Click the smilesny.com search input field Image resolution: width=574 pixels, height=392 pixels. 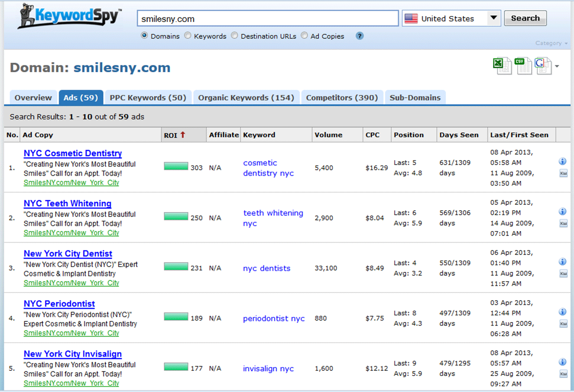pyautogui.click(x=268, y=19)
